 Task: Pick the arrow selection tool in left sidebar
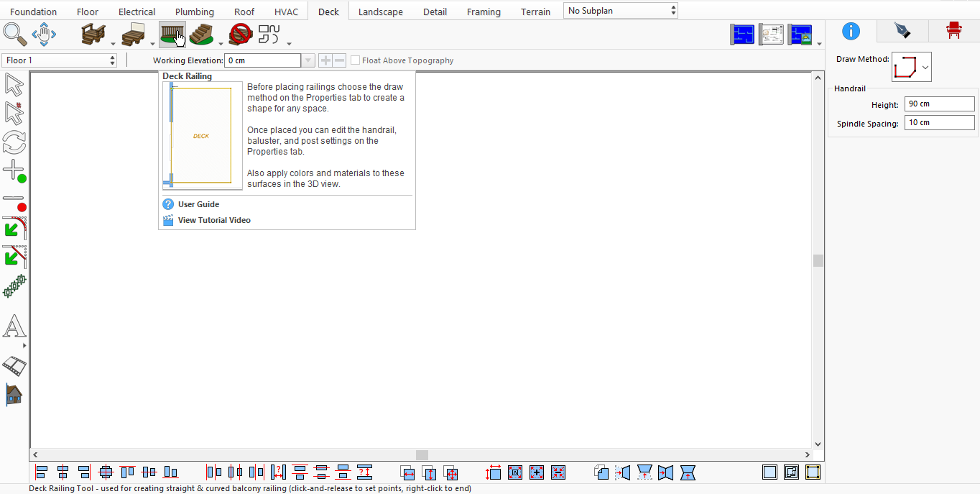14,85
